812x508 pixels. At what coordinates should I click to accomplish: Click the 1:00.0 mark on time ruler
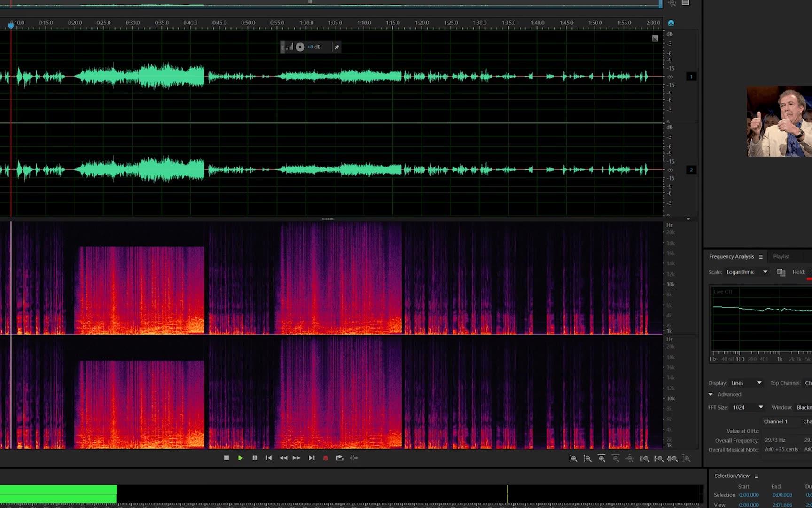pos(306,23)
